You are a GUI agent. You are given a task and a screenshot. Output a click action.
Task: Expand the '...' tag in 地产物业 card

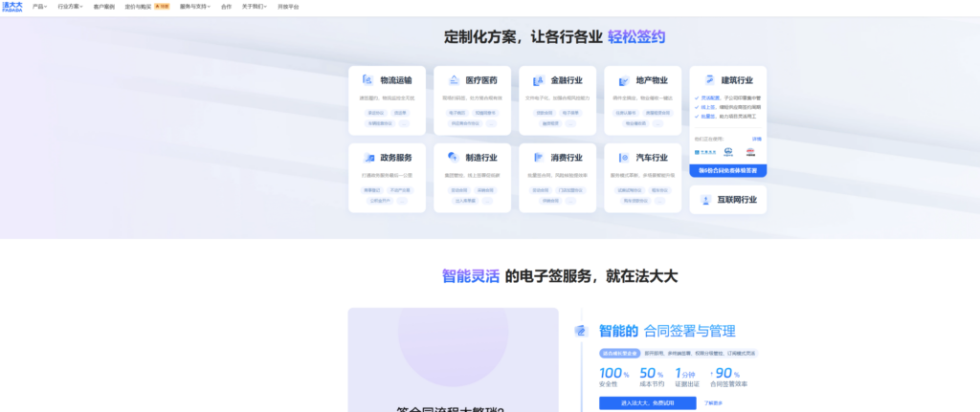657,123
